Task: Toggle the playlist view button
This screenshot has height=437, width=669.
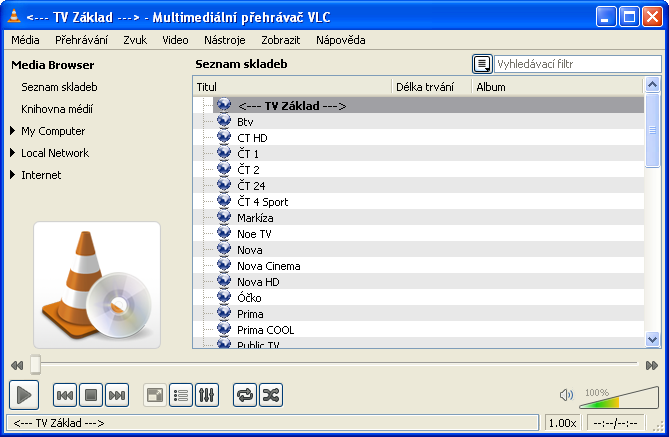Action: [181, 395]
